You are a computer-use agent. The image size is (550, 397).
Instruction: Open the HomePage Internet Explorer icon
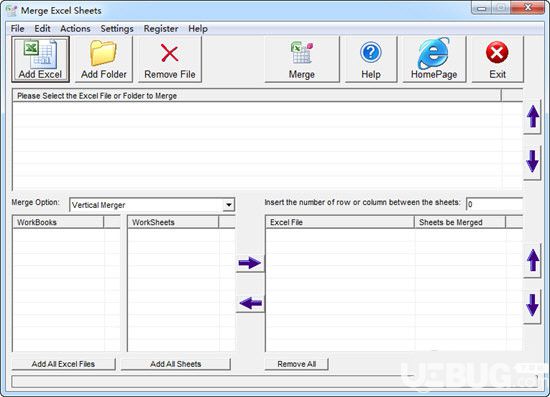434,53
